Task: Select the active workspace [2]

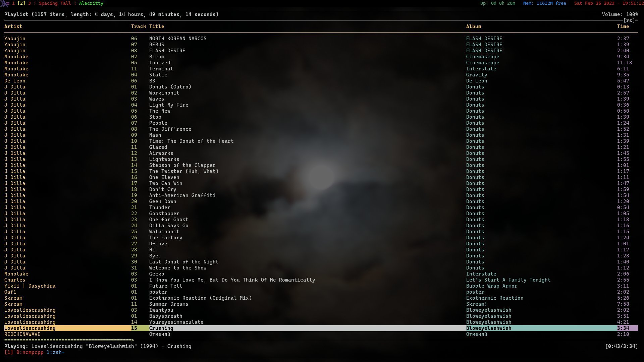Action: click(x=21, y=3)
